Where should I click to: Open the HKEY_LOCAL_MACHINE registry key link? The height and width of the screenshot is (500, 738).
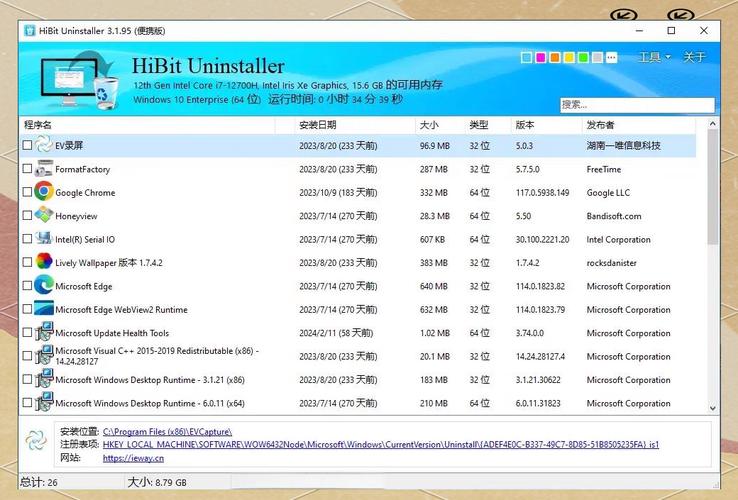tap(381, 444)
